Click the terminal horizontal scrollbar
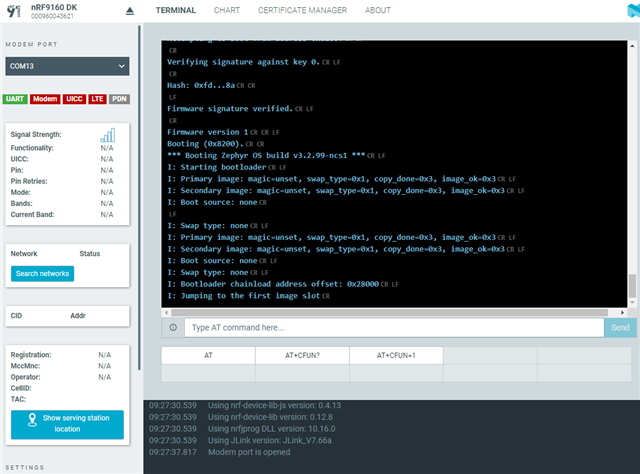This screenshot has width=640, height=474. 390,313
